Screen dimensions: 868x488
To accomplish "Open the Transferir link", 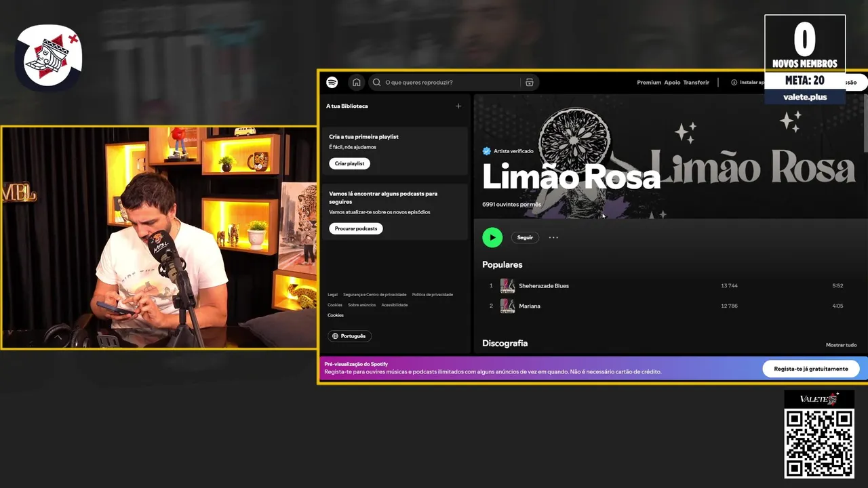I will click(696, 83).
